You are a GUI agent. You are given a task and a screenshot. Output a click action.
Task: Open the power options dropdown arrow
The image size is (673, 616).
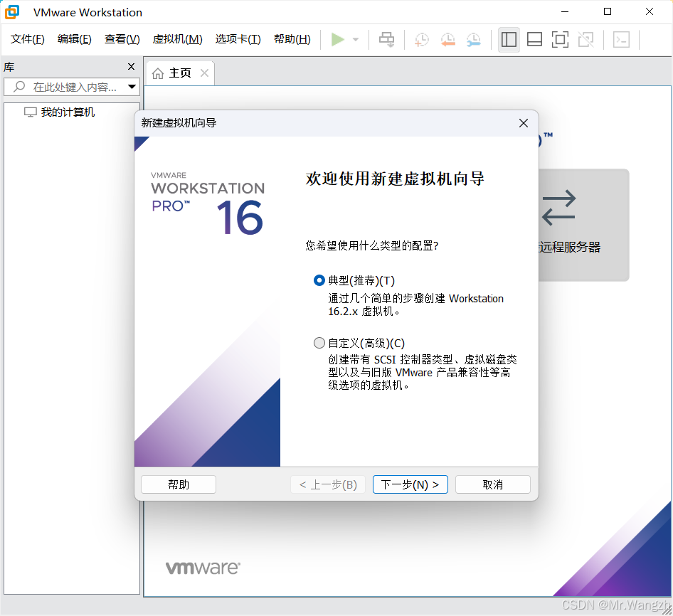click(356, 40)
